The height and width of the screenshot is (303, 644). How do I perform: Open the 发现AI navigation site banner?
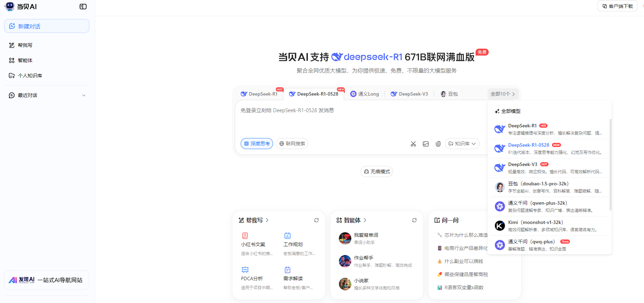pyautogui.click(x=47, y=280)
